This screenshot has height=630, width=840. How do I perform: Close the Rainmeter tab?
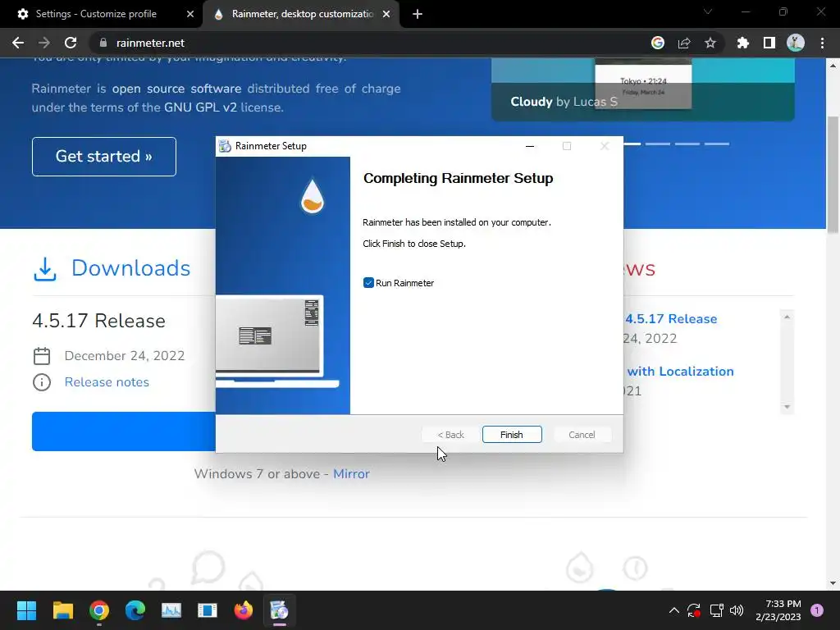click(386, 14)
